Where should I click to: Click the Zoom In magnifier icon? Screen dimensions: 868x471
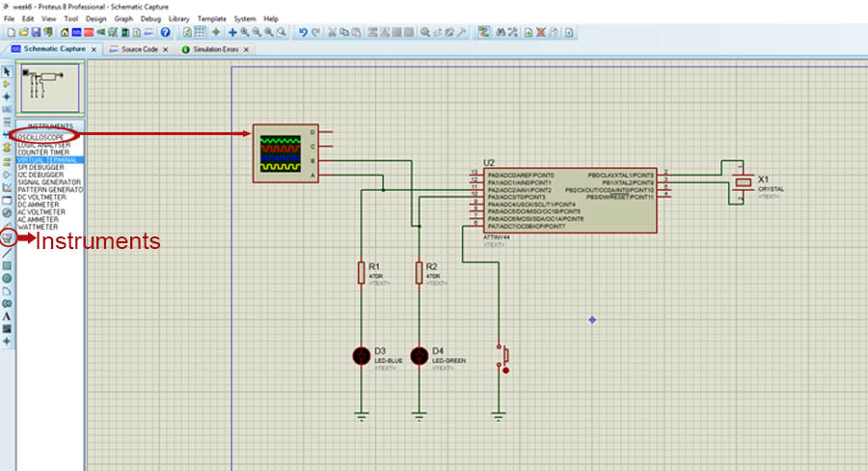coord(245,32)
